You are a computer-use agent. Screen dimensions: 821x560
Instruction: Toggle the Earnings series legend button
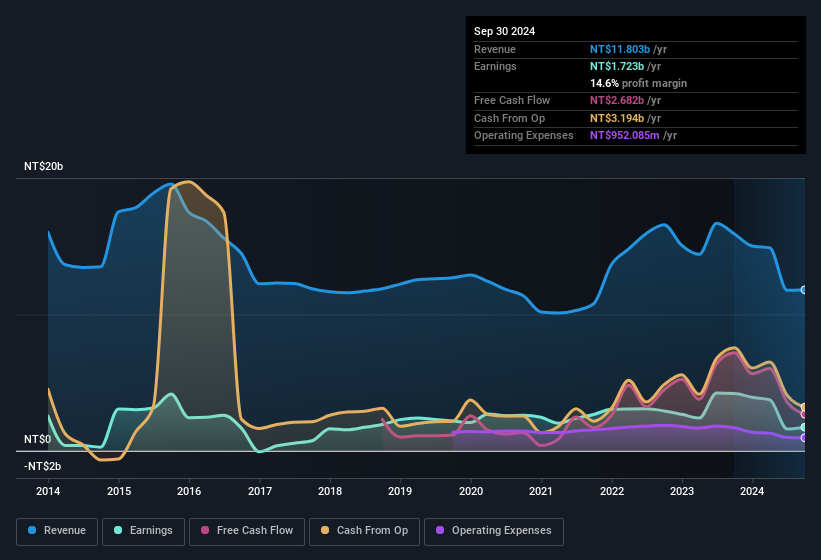pos(143,531)
